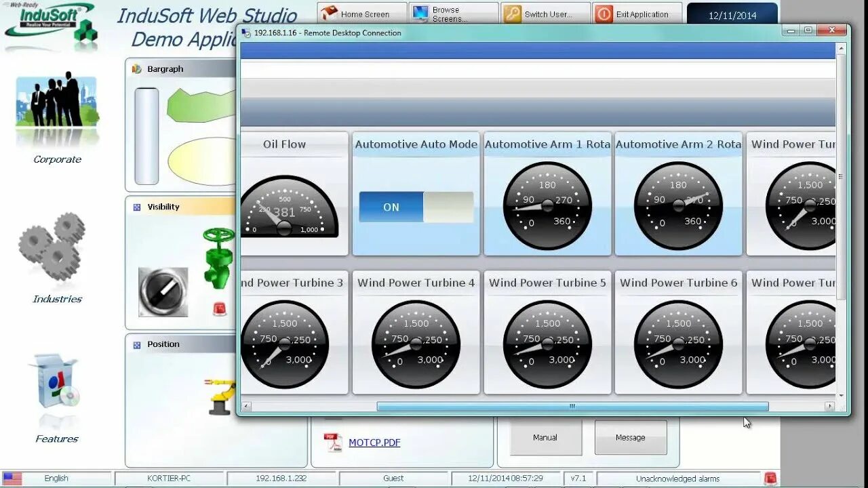Viewport: 868px width, 488px height.
Task: Click the 12/11/2014 08:57:29 timestamp
Action: (x=505, y=479)
